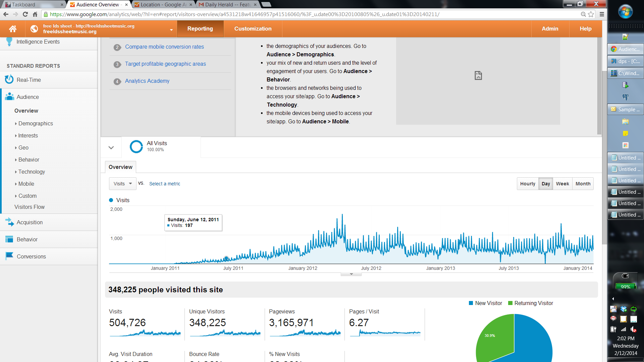Screen dimensions: 644x362
Task: Open Intelligence Events lightbulb icon
Action: point(9,42)
